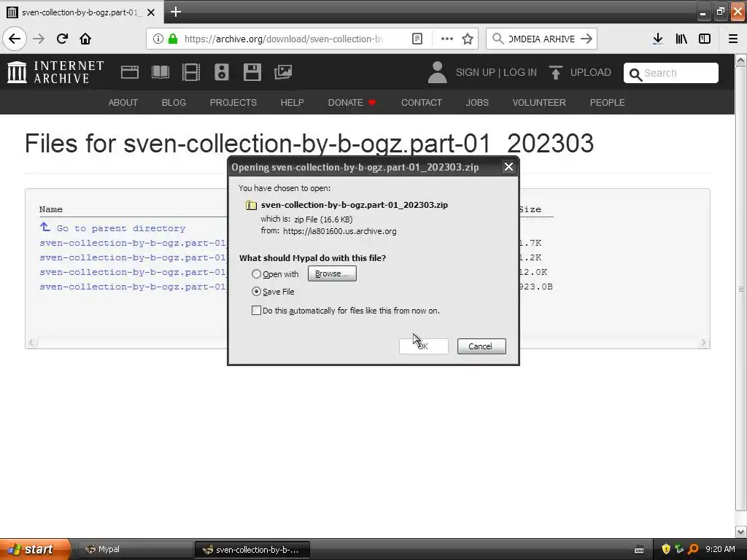Close the sven-collection browser tab
Screen dimensions: 747x560
point(151,12)
